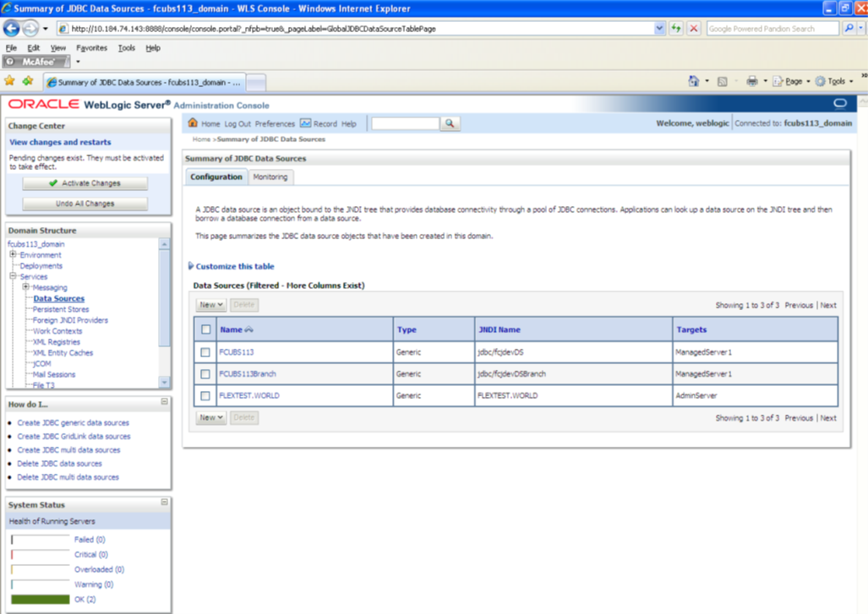Screen dimensions: 868x614
Task: Click the OK (2) green health bar
Action: pyautogui.click(x=41, y=600)
